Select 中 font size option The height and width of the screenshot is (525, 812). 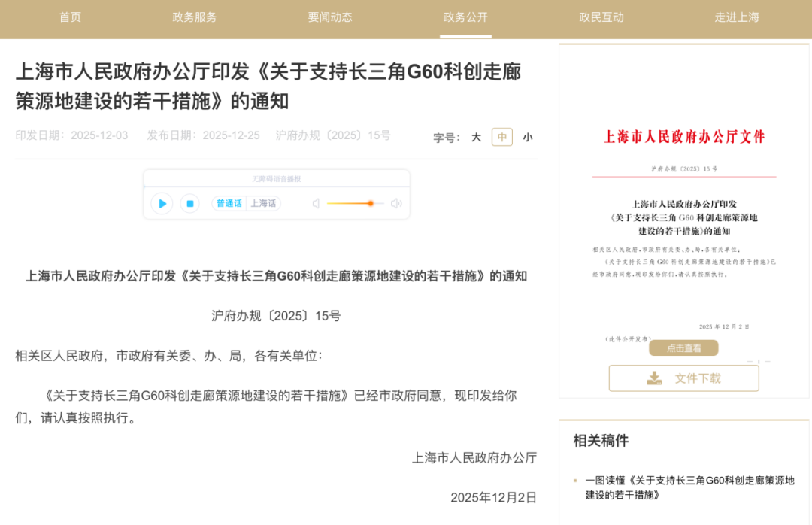(501, 137)
